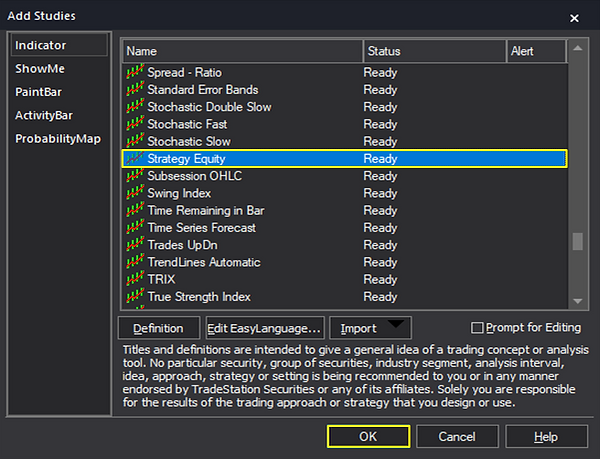The image size is (600, 459).
Task: Dismiss the dialog with Cancel
Action: pos(457,436)
